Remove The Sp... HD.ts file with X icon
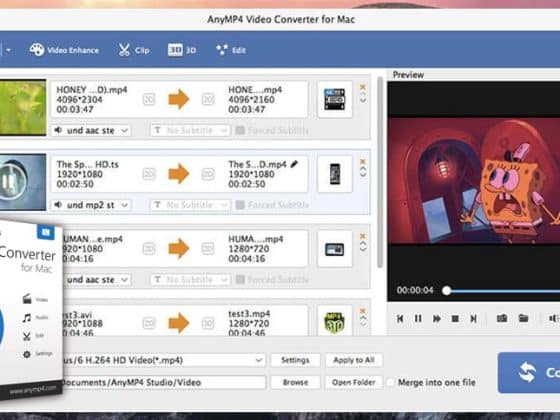The width and height of the screenshot is (560, 420). point(363,161)
